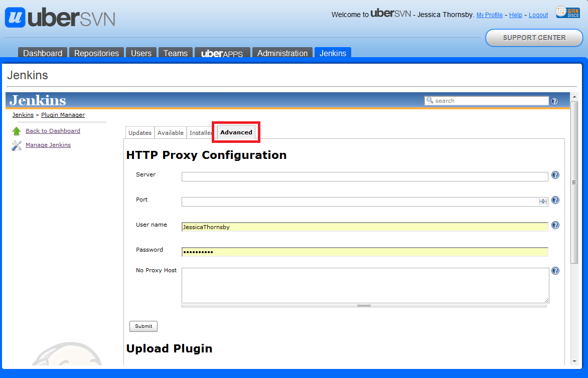
Task: Click the Plugin Manager breadcrumb link
Action: click(63, 115)
